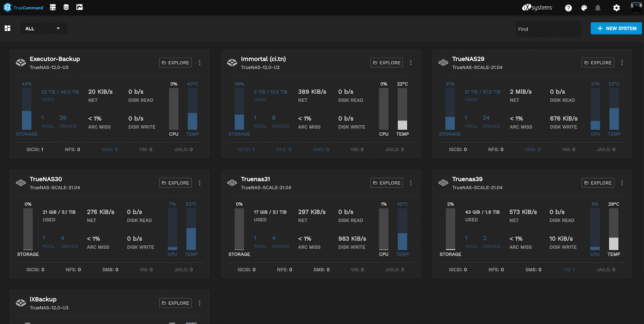
Task: Open the help question mark icon
Action: coord(568,8)
